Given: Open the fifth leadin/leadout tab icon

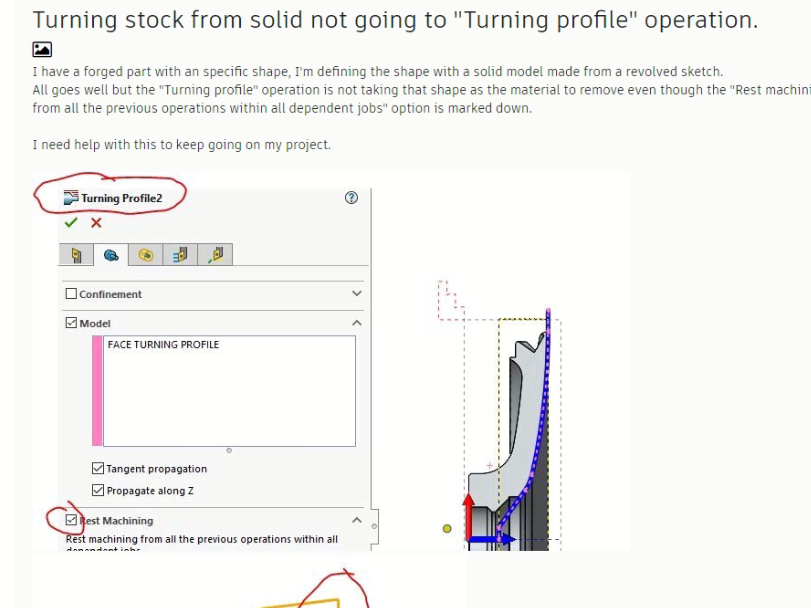Looking at the screenshot, I should pos(216,254).
